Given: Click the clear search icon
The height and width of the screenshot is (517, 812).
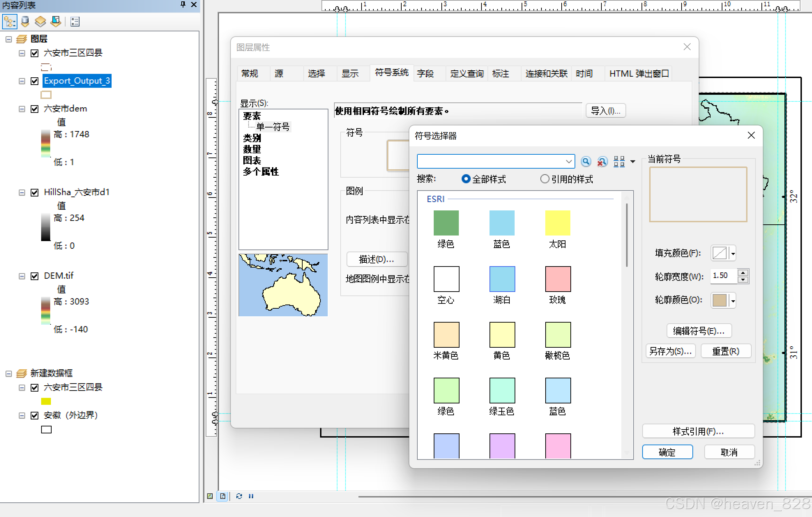Looking at the screenshot, I should [x=602, y=161].
